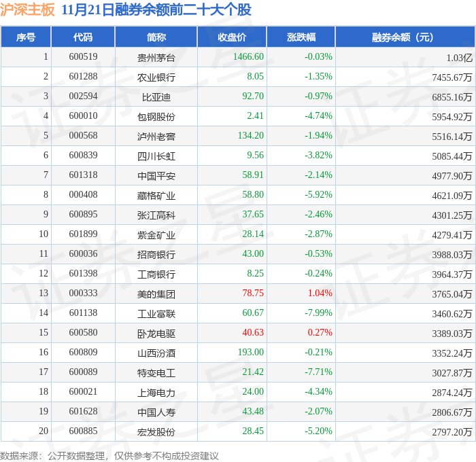Click stock name 卧龙电驱
The height and width of the screenshot is (462, 476).
pos(156,334)
